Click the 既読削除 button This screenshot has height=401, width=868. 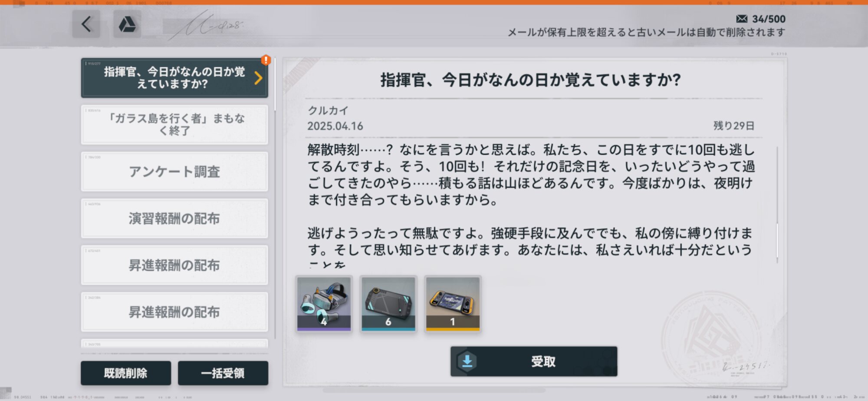126,373
